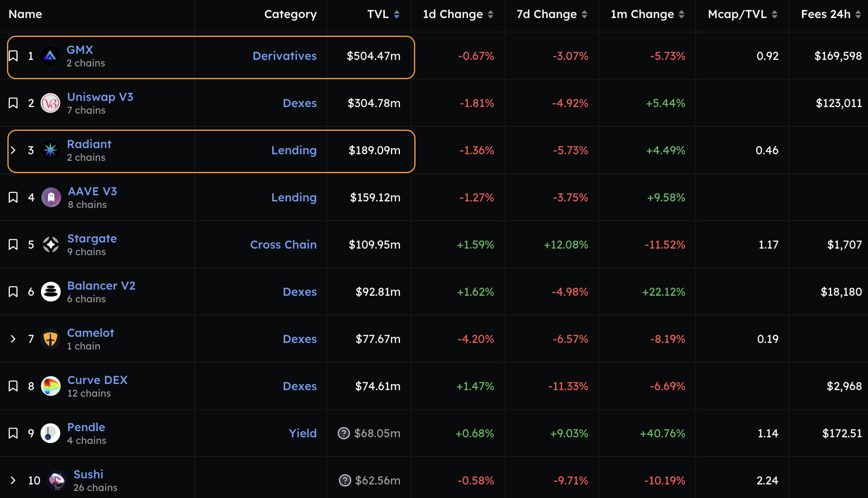Click the GMX protocol logo icon
The image size is (868, 498).
pos(50,56)
